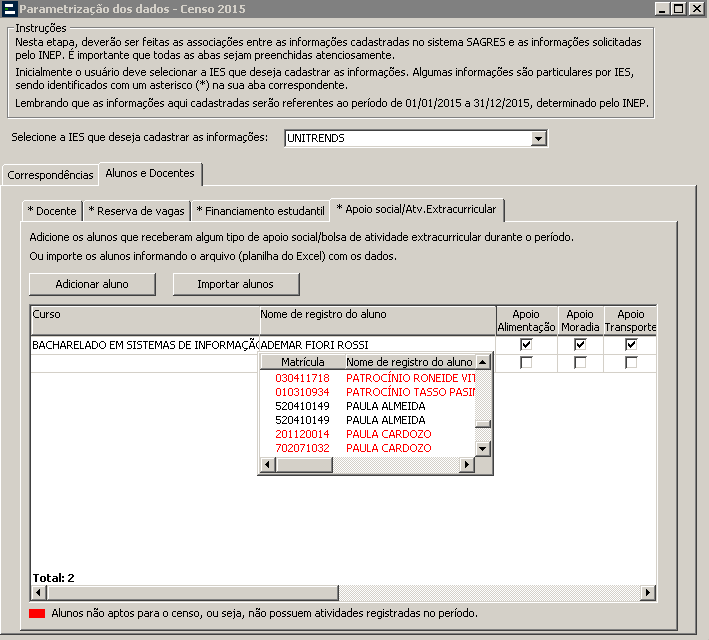Open the Docente sub-tab
The width and height of the screenshot is (709, 640).
(52, 211)
